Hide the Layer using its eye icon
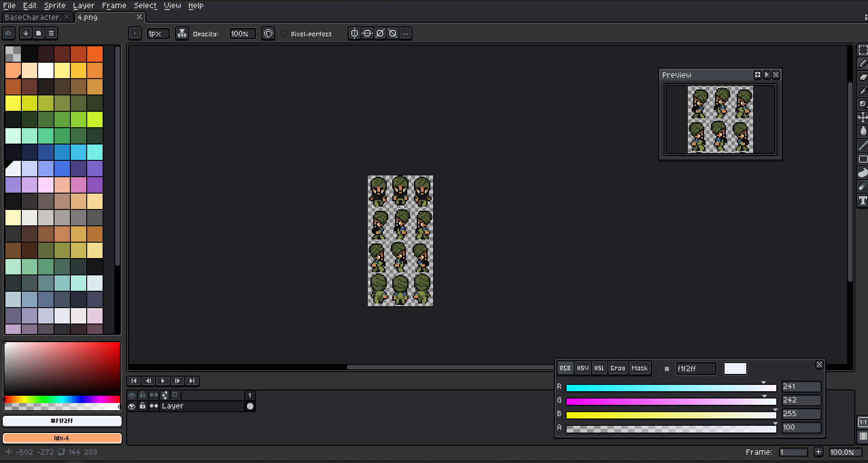The image size is (868, 463). (132, 406)
